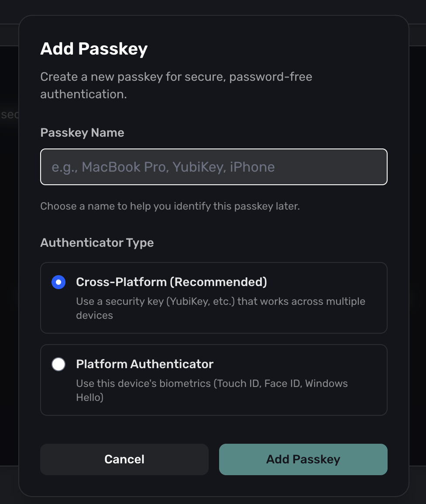Screen dimensions: 426x504
Task: Click the Add Passkey dialog title
Action: tap(94, 48)
